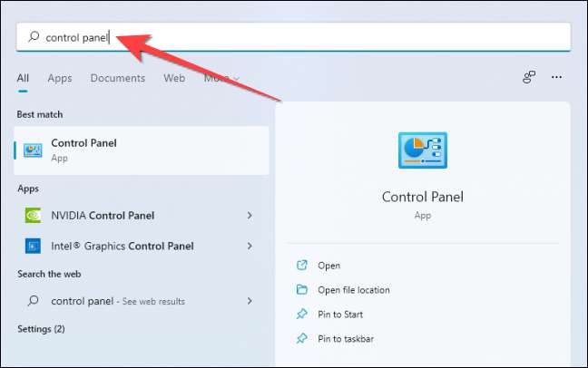Open the search feedback people icon
The width and height of the screenshot is (588, 368).
pos(529,77)
